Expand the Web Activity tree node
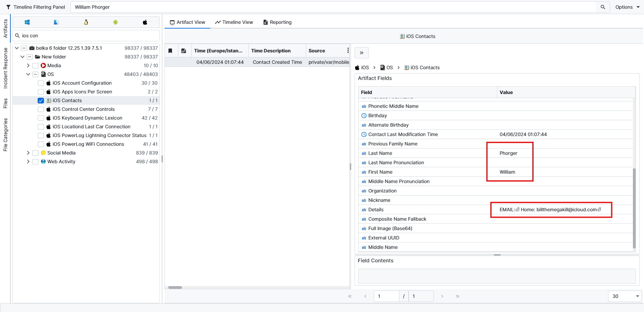Image resolution: width=644 pixels, height=312 pixels. (x=28, y=162)
